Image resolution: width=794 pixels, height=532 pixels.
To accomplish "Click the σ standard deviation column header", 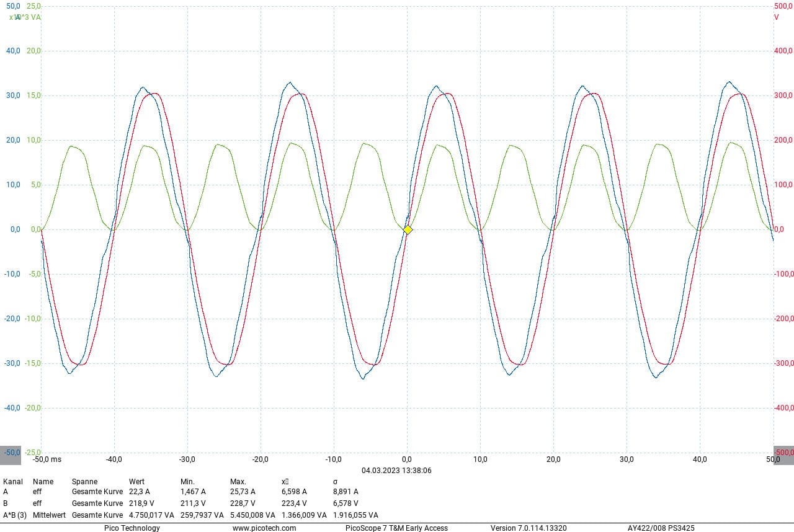I will (336, 482).
